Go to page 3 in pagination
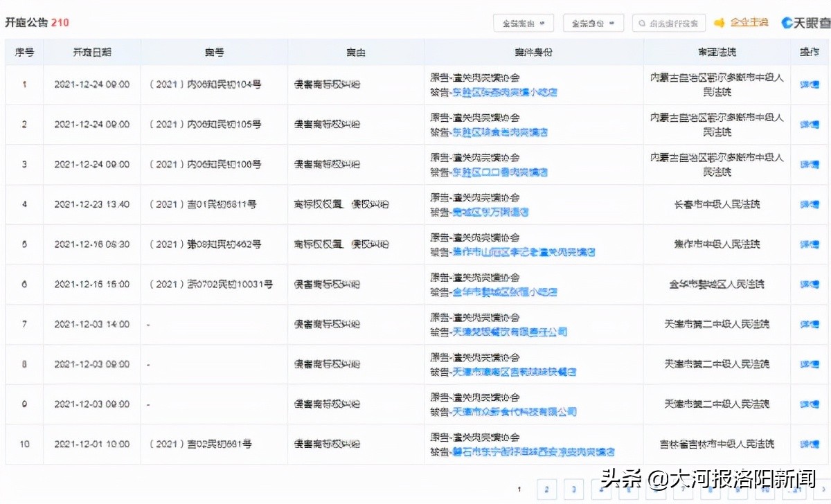The image size is (831, 504). click(x=573, y=489)
